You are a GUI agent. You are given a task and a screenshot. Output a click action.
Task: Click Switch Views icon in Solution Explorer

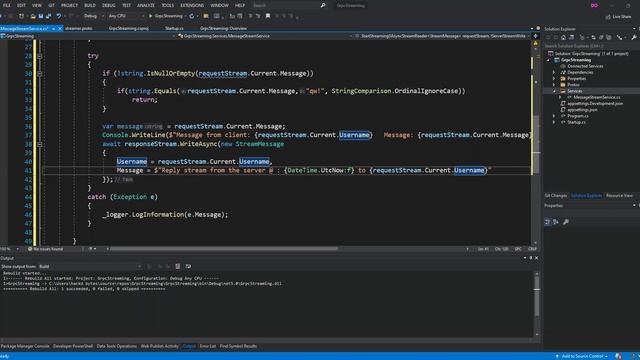pos(571,38)
